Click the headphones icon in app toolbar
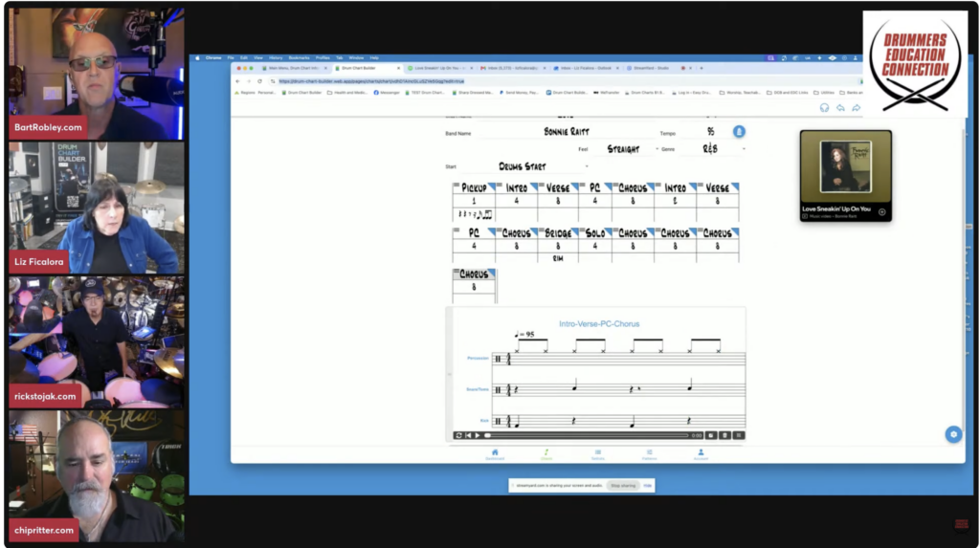This screenshot has width=980, height=548. coord(824,108)
